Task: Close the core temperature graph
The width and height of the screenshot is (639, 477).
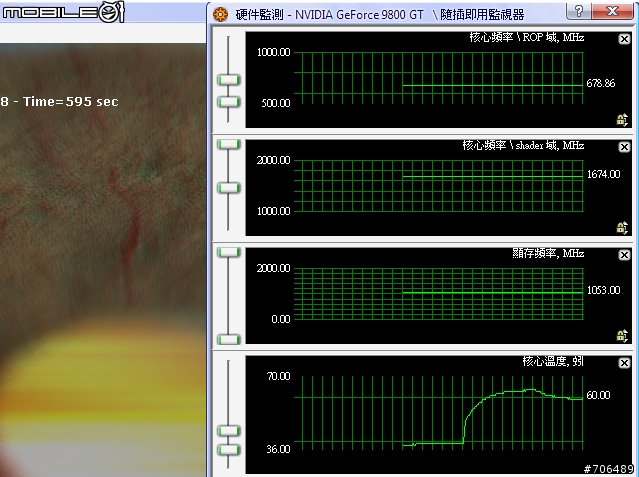Action: pos(624,363)
